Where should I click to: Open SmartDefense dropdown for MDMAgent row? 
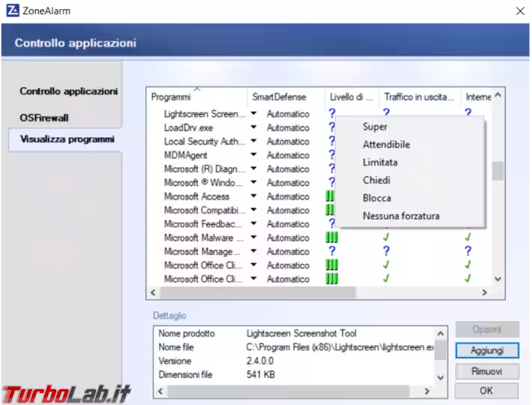(253, 154)
